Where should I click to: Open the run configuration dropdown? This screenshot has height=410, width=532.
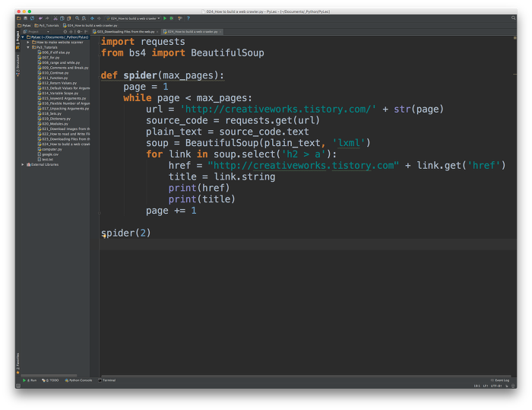[x=133, y=18]
